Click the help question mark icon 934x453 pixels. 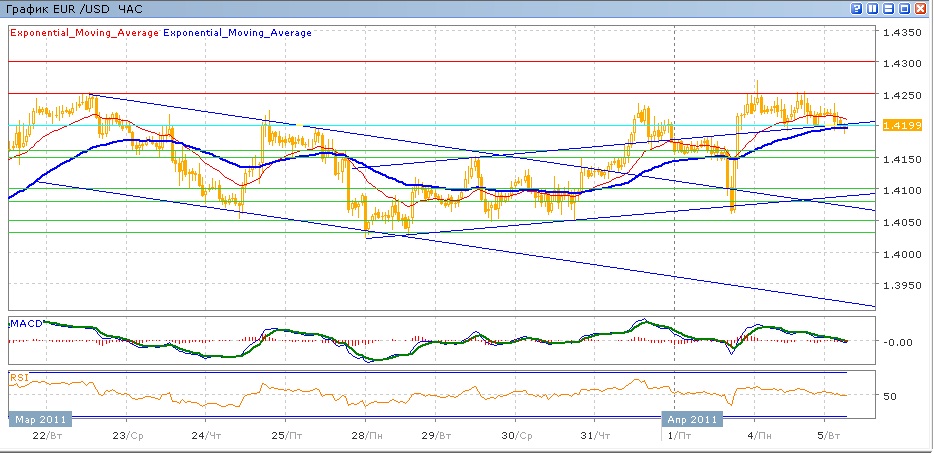pyautogui.click(x=857, y=8)
